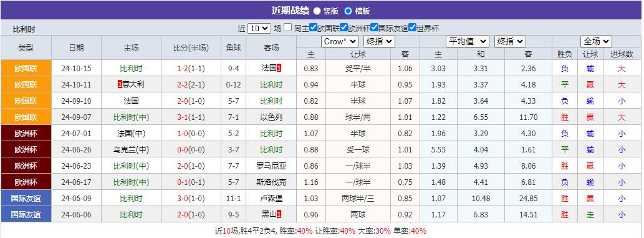Open the away team 卢森堡
The image size is (644, 238).
271,199
